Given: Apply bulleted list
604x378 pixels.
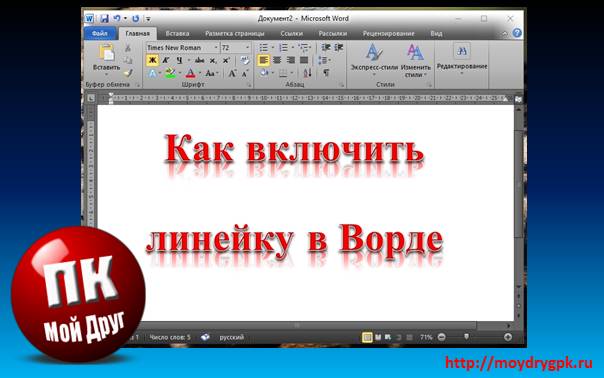Looking at the screenshot, I should [x=263, y=47].
